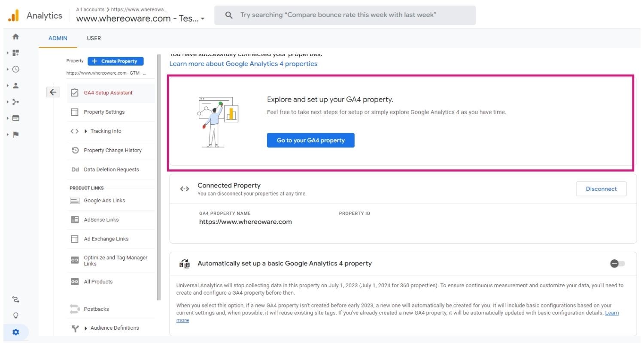Expand the Realtime sidebar arrow
Screen dimensions: 644x343
coord(8,69)
